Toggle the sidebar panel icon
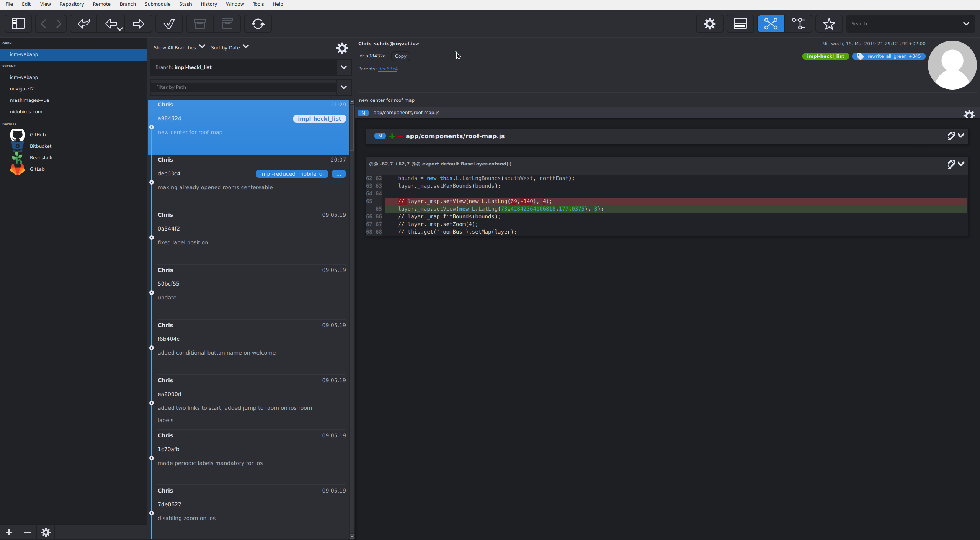Image resolution: width=980 pixels, height=540 pixels. pyautogui.click(x=18, y=24)
